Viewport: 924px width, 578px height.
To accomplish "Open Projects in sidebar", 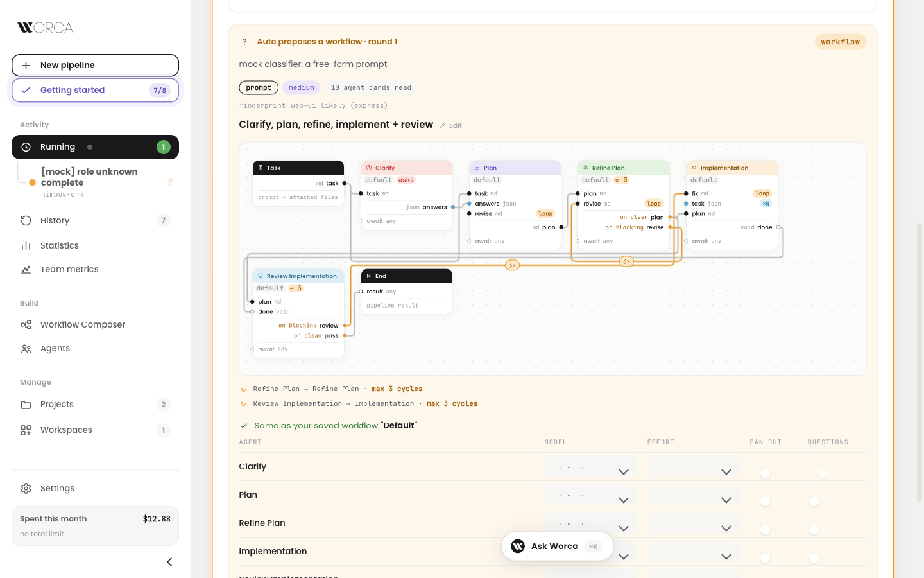I will pos(95,405).
